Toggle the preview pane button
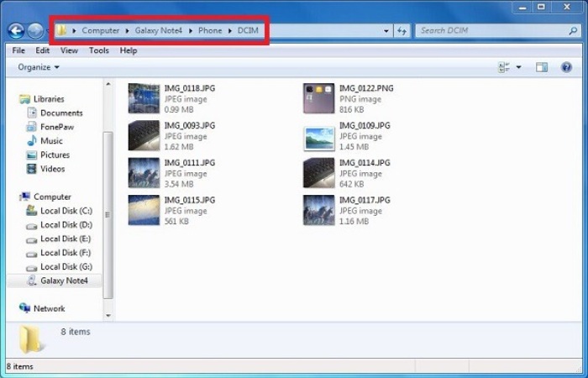This screenshot has height=378, width=588. (542, 67)
